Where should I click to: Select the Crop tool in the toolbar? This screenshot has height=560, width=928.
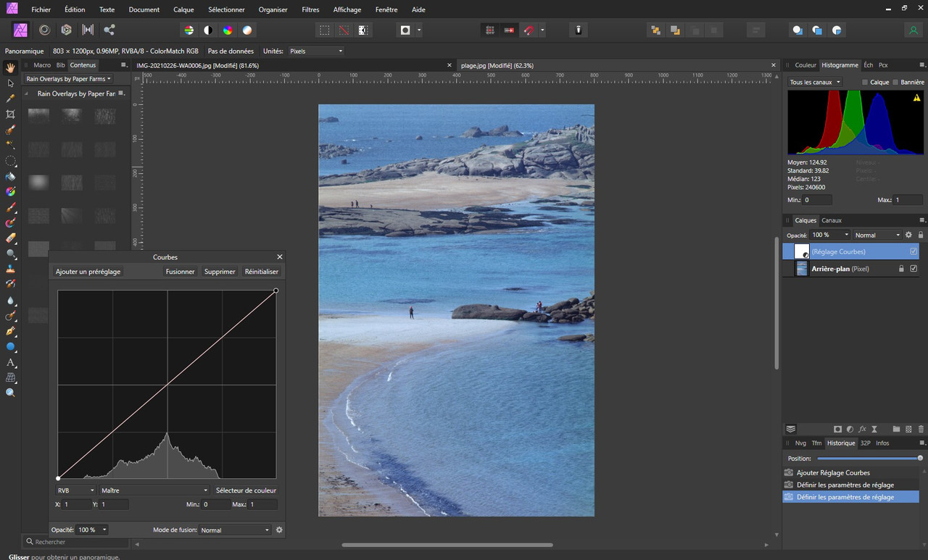click(11, 114)
